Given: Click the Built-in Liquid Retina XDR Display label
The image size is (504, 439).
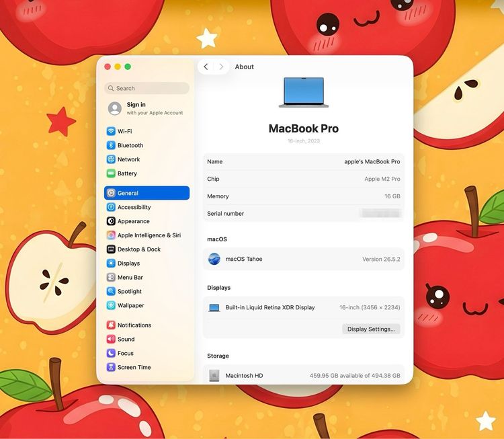Looking at the screenshot, I should click(x=270, y=307).
